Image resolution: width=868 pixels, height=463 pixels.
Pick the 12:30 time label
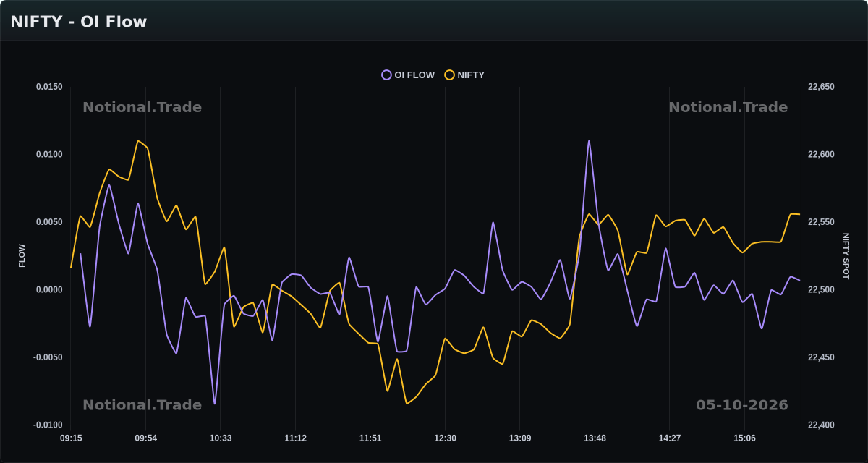[x=445, y=438]
